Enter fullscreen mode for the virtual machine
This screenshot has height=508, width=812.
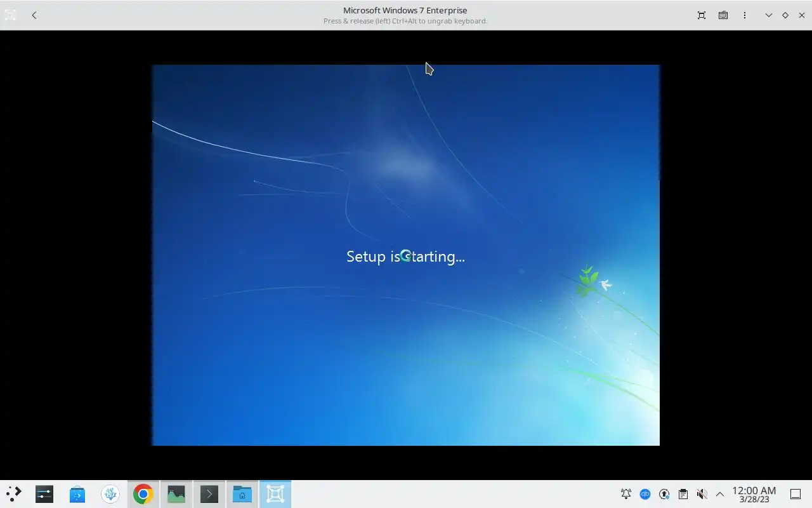click(702, 15)
